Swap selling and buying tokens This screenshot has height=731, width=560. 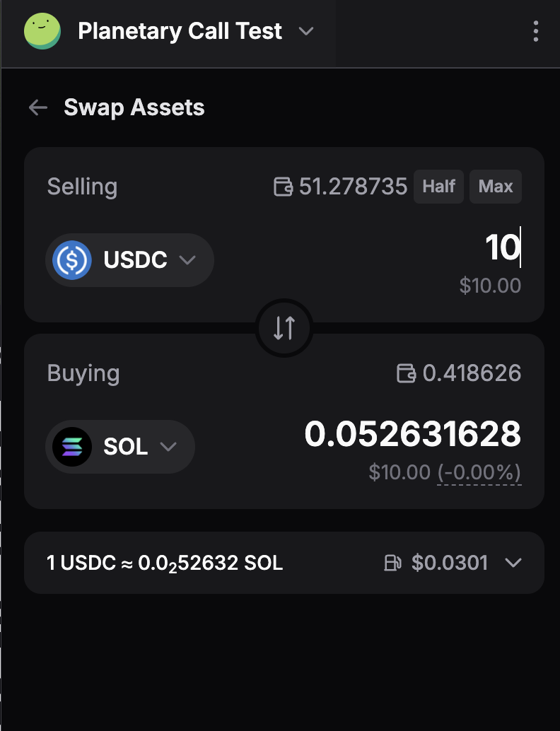[x=284, y=328]
